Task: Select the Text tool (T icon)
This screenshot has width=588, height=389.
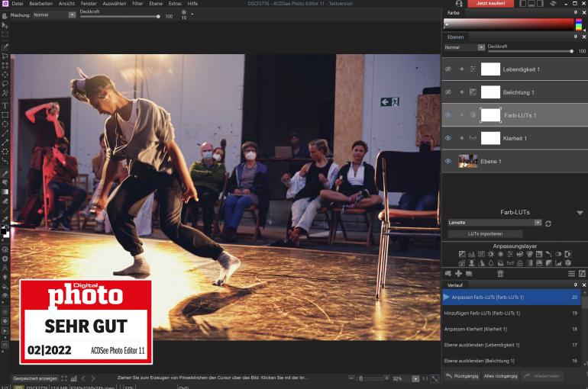Action: pos(5,105)
